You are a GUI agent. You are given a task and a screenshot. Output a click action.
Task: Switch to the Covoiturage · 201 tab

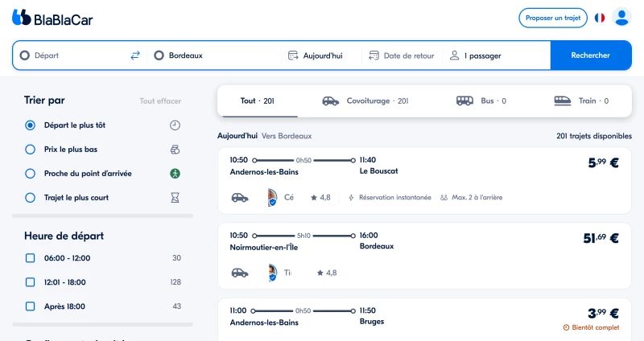point(365,101)
